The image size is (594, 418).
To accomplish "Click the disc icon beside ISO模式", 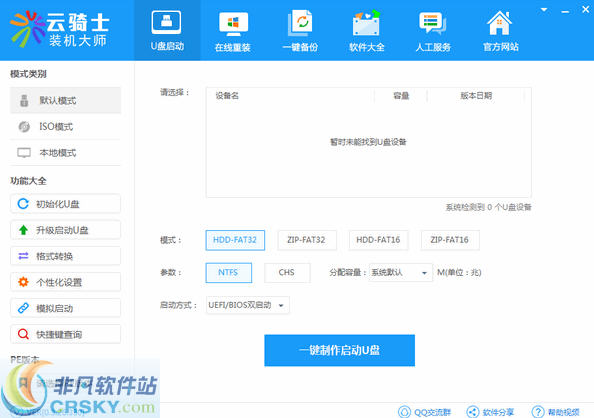I will tap(24, 127).
